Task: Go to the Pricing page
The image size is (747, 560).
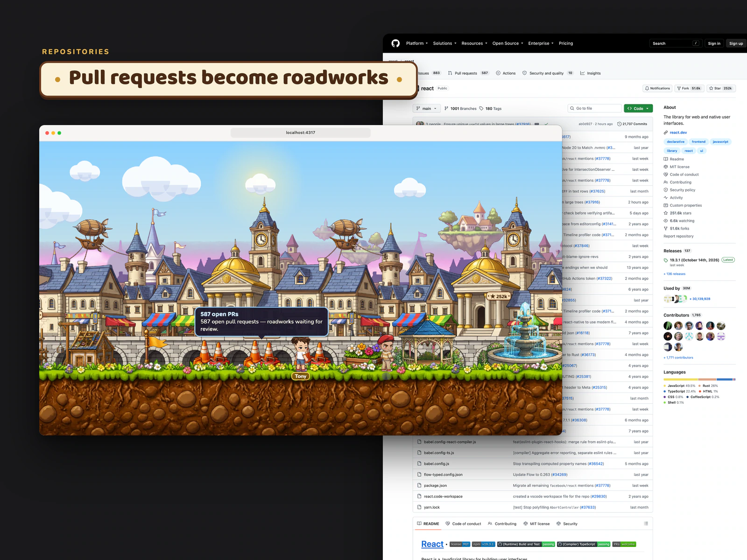Action: tap(566, 43)
